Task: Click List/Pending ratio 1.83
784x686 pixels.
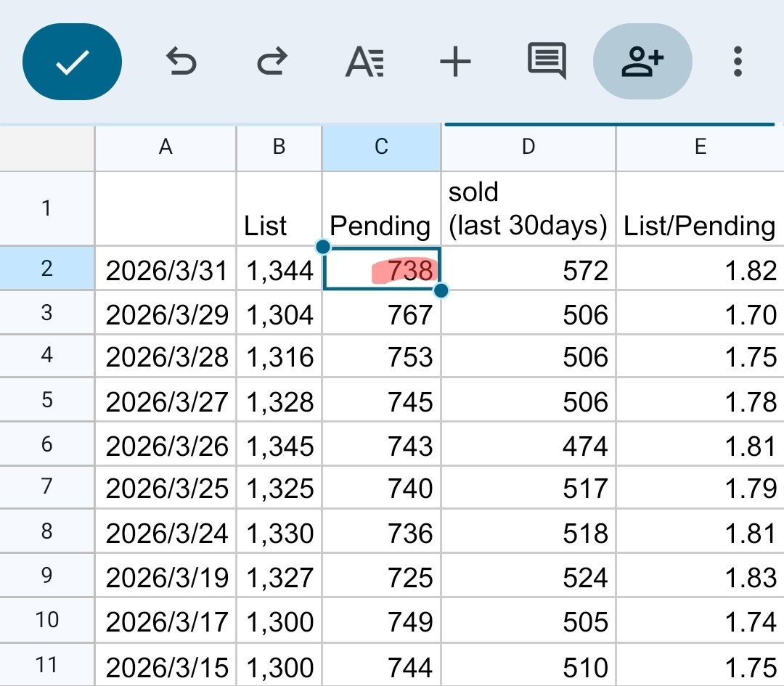Action: pos(701,576)
